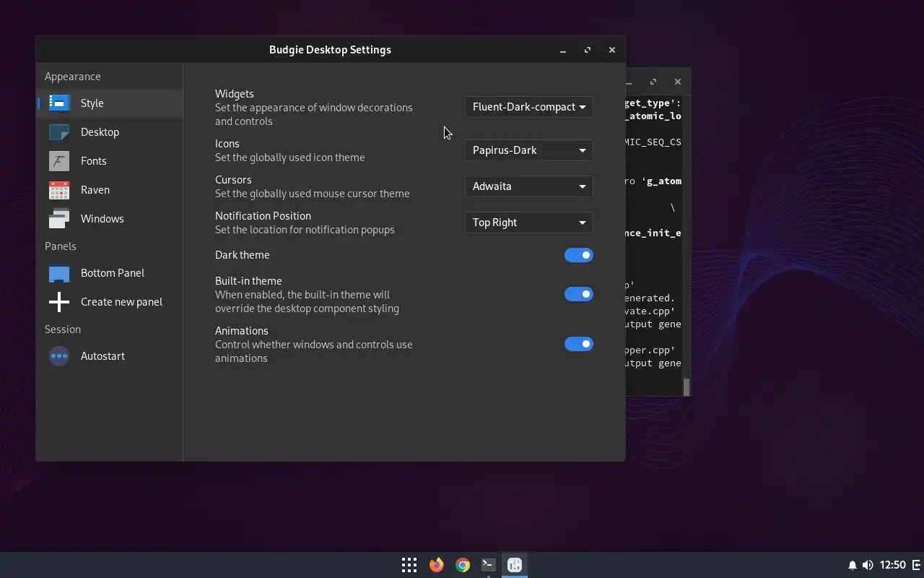Click the Desktop sidebar icon
Screen dimensions: 924x578
click(59, 132)
